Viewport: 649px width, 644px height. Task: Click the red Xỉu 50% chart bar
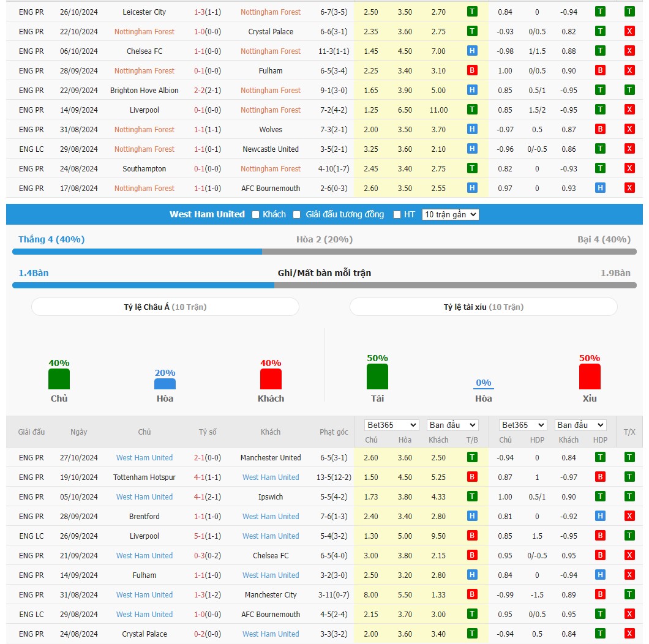coord(590,376)
